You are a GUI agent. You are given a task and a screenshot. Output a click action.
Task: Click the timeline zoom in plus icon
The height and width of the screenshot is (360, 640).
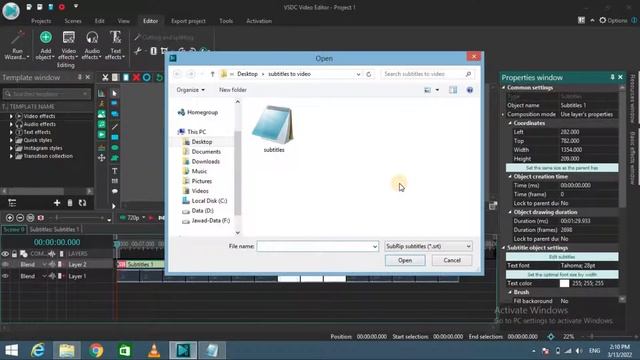point(10,218)
